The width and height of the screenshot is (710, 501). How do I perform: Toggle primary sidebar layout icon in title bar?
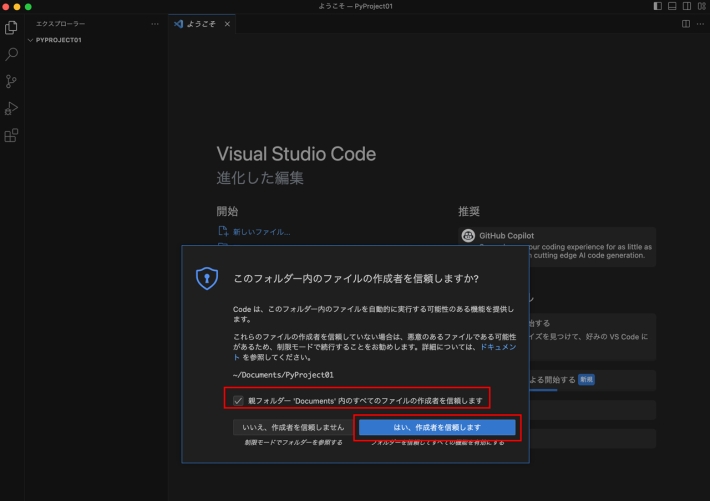(657, 6)
